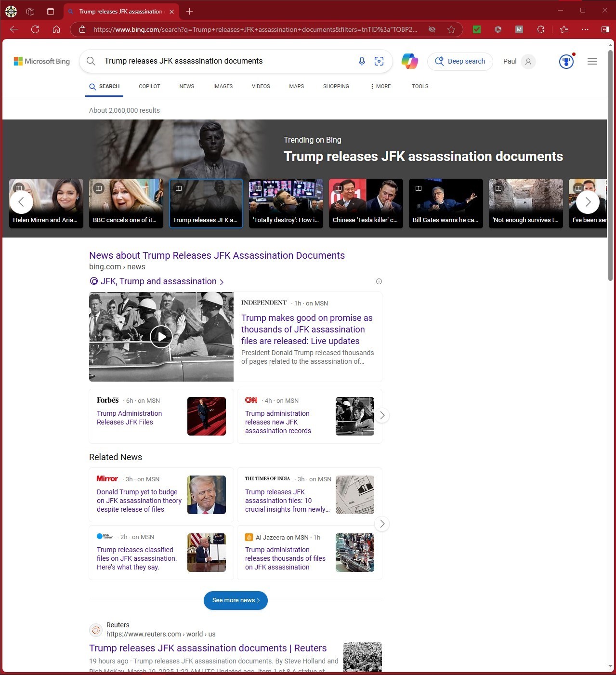The width and height of the screenshot is (616, 675).
Task: Open the TOOLS search filter options
Action: click(420, 86)
